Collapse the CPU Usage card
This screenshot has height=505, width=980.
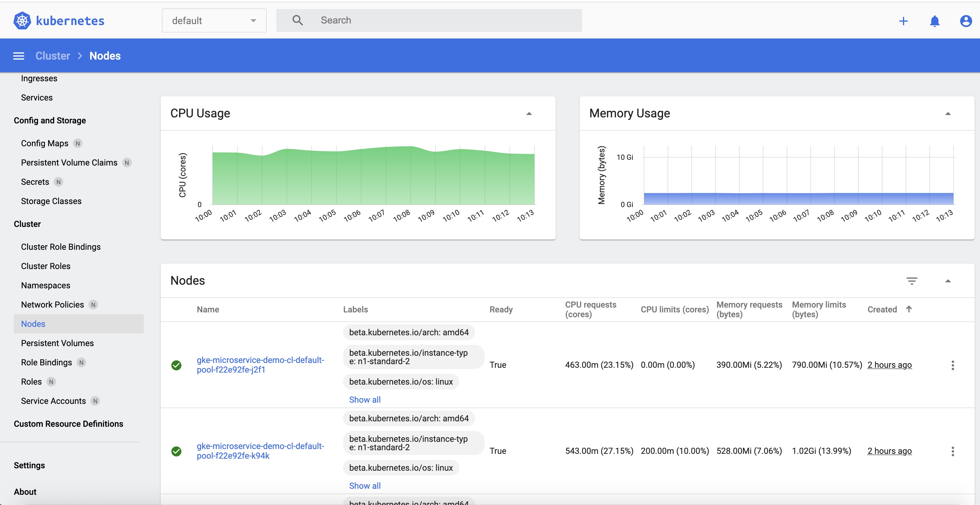click(x=529, y=113)
